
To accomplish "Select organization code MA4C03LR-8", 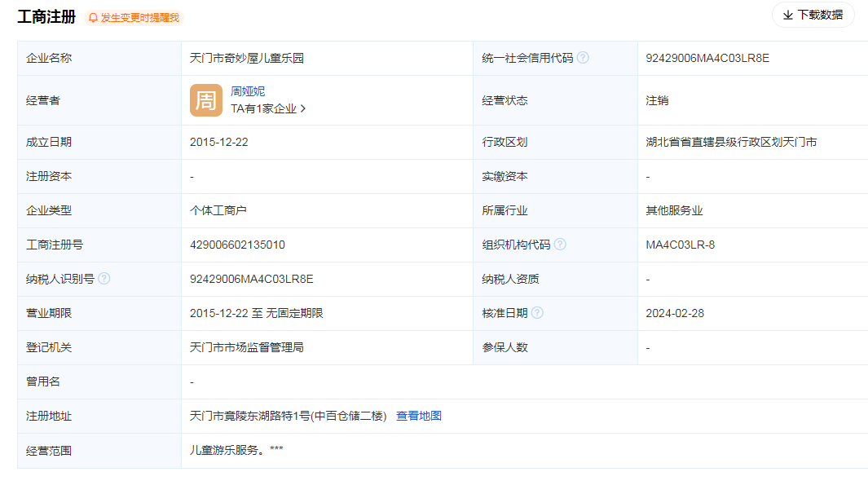I will tap(680, 245).
